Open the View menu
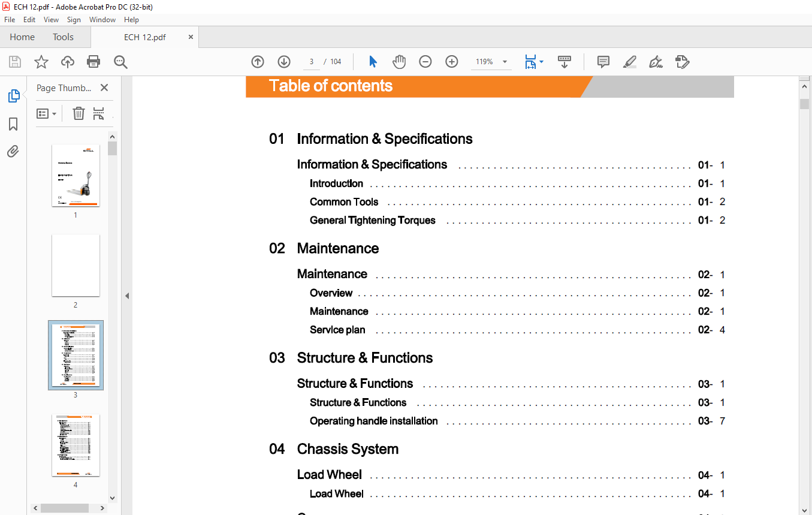Screen dimensions: 812x515 click(x=52, y=20)
